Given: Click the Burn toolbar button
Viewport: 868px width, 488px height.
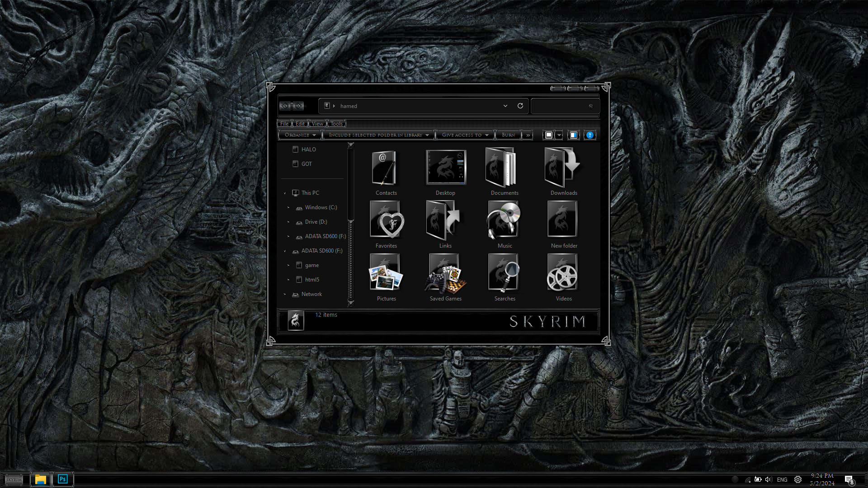Looking at the screenshot, I should click(x=508, y=135).
